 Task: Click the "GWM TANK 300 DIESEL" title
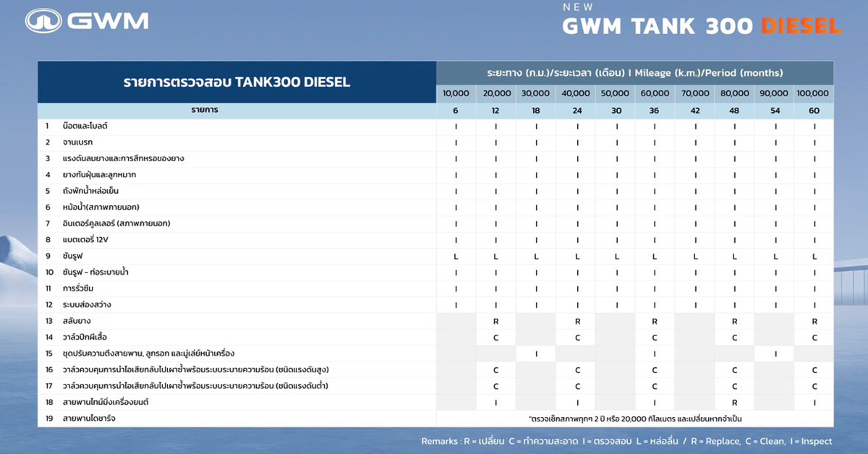click(x=702, y=27)
